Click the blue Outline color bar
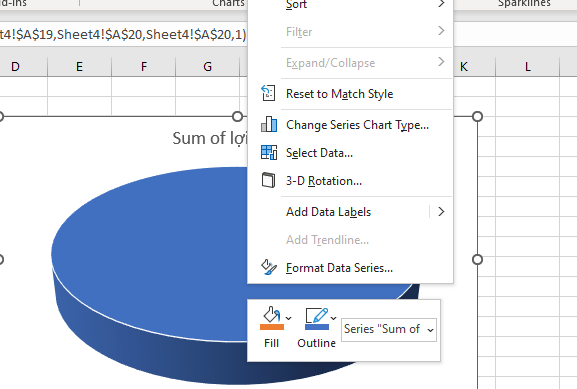Screen dimensions: 577x389 tap(317, 327)
